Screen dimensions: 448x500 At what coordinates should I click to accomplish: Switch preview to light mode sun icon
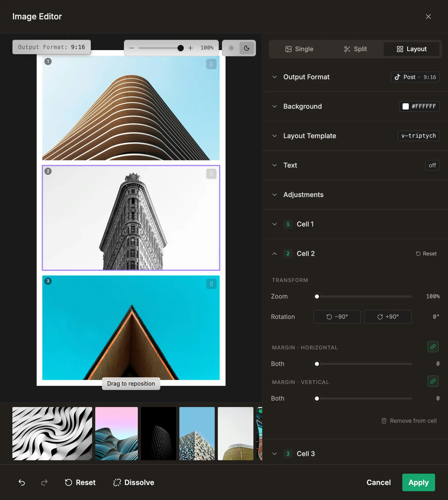[231, 48]
